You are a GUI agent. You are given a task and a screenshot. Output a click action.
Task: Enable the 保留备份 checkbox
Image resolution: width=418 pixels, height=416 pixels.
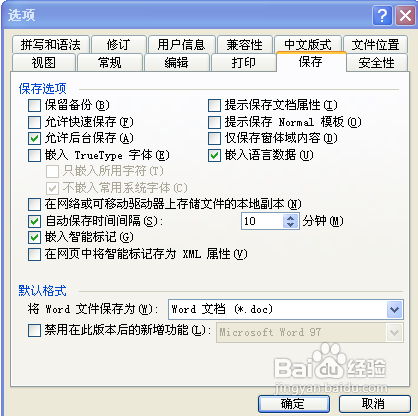click(x=34, y=106)
